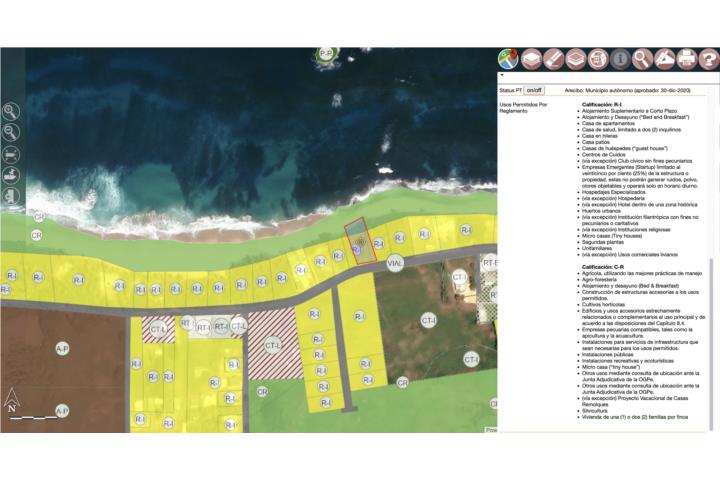Expand the small black arrow under toolbar
Viewport: 720px width, 480px height.
[503, 75]
